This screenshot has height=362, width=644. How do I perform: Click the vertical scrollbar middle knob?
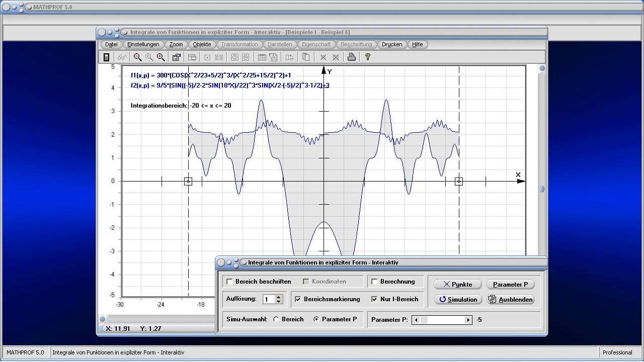(x=542, y=189)
